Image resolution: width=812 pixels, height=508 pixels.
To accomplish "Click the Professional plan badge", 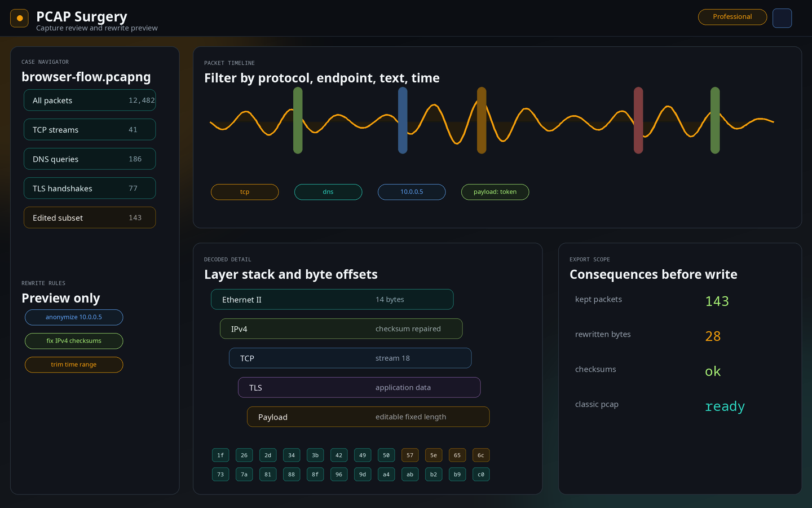I will 732,17.
